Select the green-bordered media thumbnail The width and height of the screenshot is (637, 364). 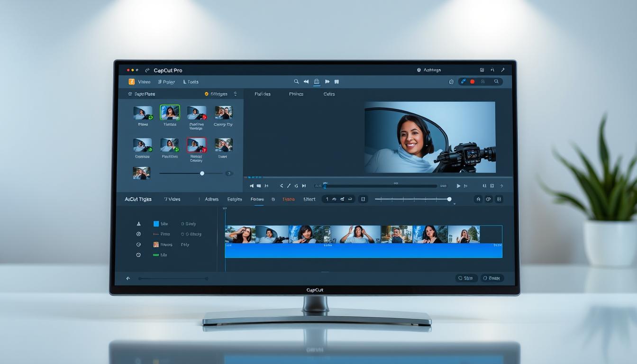pos(170,113)
